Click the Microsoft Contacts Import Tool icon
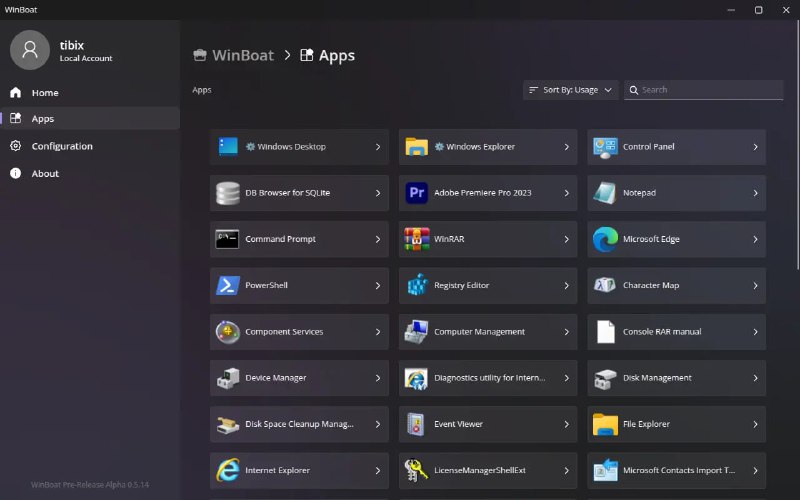The width and height of the screenshot is (800, 500). [x=605, y=470]
